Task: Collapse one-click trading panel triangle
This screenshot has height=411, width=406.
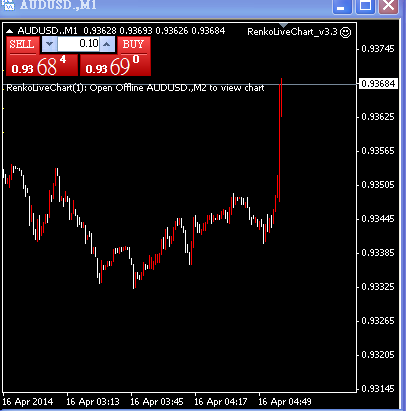Action: (x=9, y=31)
